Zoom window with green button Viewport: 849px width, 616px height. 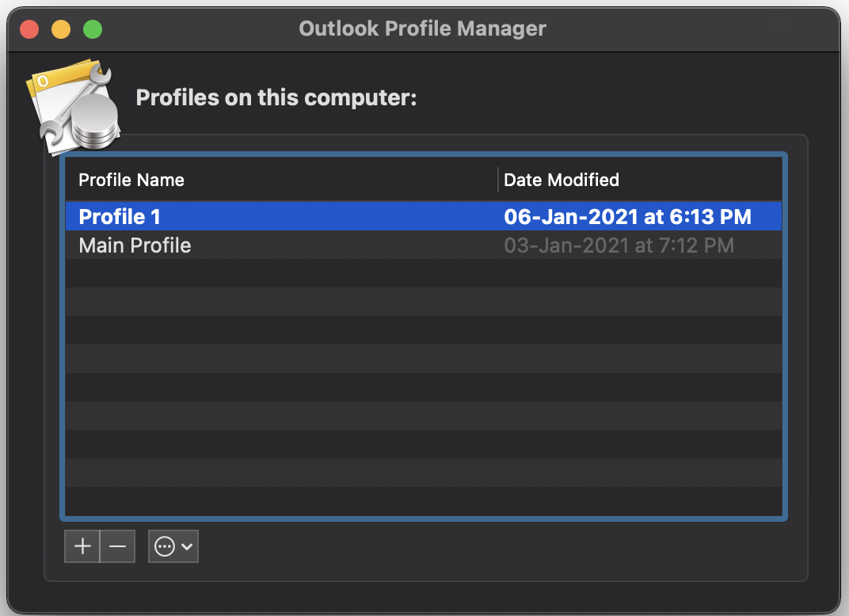tap(93, 29)
